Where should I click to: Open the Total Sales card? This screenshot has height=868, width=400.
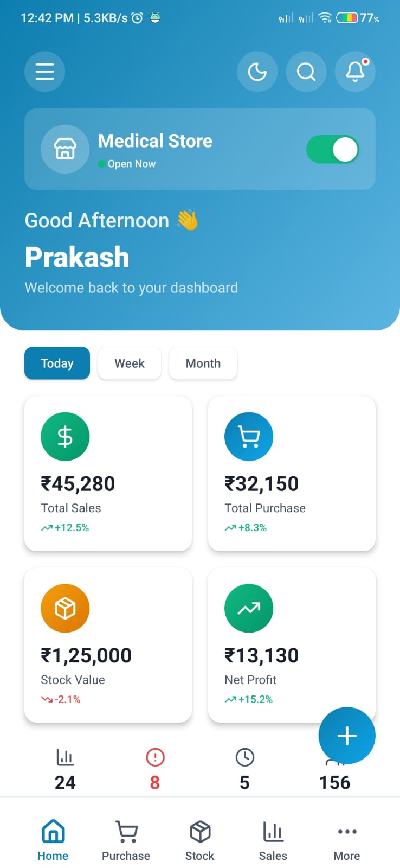coord(108,473)
